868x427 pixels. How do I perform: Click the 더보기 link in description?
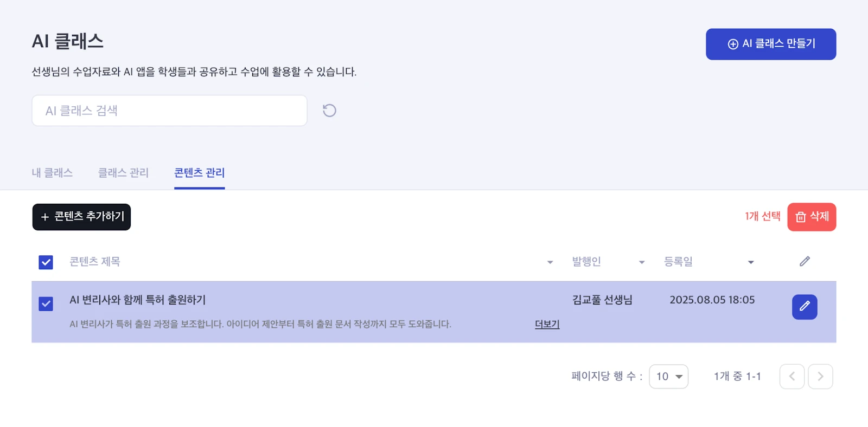coord(547,324)
